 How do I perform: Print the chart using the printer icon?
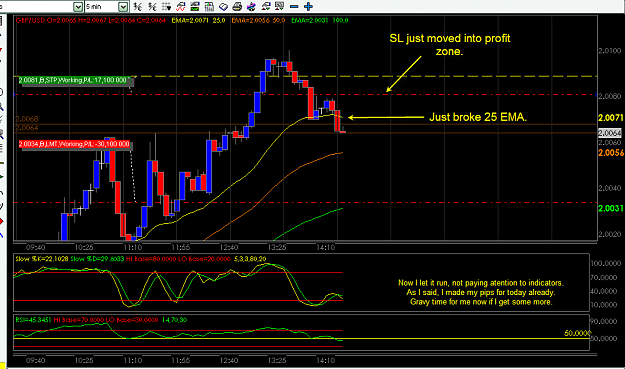click(237, 6)
